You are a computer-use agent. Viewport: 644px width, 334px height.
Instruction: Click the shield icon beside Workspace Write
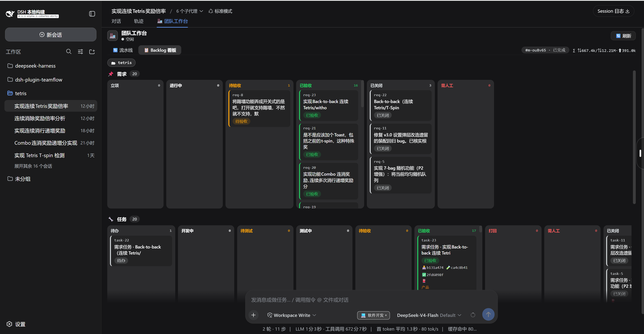270,315
